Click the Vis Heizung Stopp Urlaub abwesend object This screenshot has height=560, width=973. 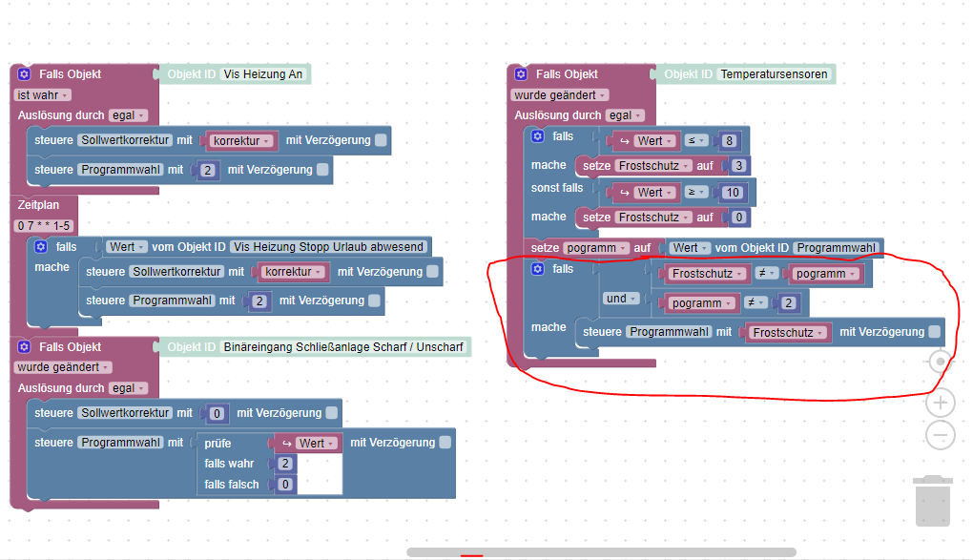tap(328, 246)
